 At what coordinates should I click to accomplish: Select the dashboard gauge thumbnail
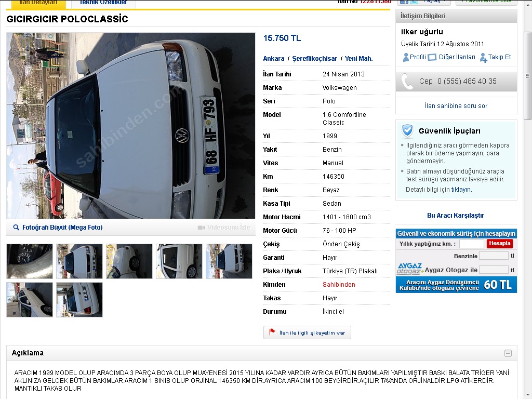(x=30, y=261)
